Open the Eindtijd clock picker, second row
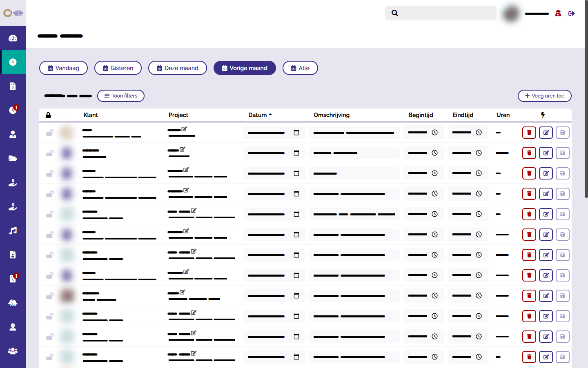This screenshot has height=368, width=588. coord(479,153)
